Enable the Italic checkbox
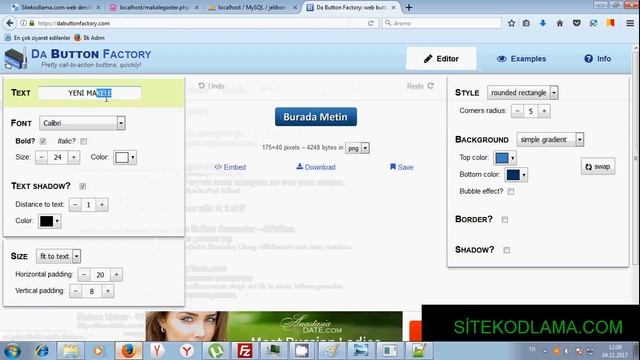 (x=84, y=141)
